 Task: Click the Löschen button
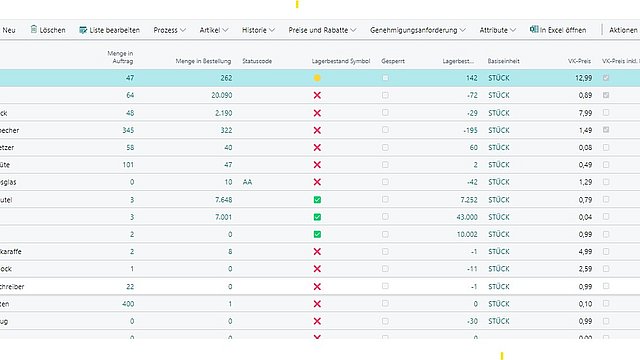[x=48, y=30]
